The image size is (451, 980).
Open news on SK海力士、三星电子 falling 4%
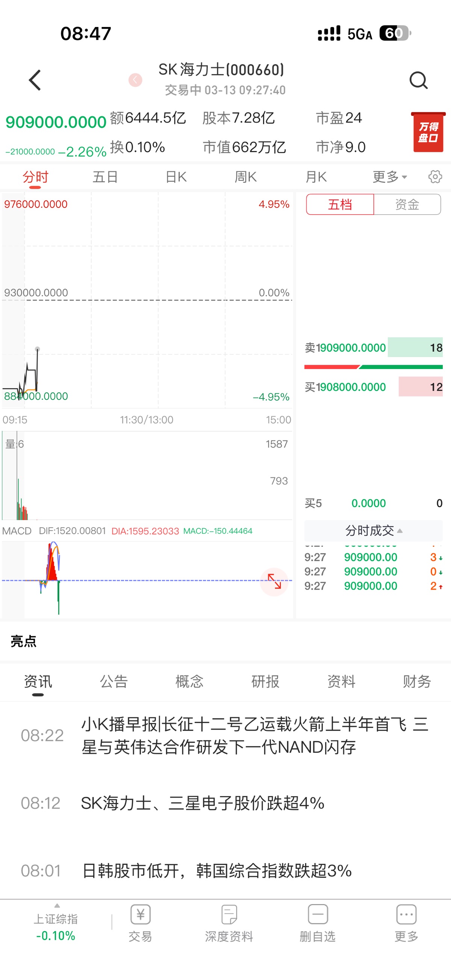point(203,803)
